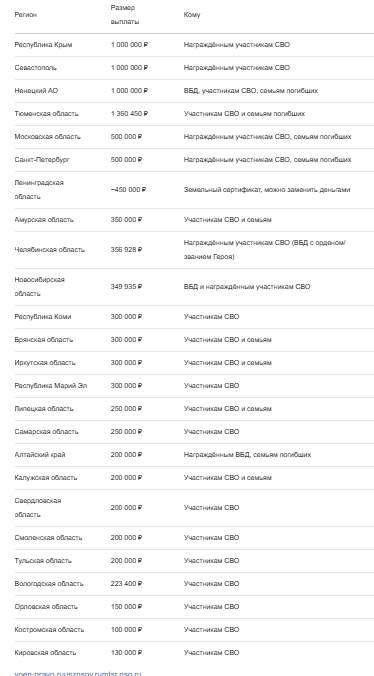Click the "Регион" column header
This screenshot has width=374, height=676.
26,15
